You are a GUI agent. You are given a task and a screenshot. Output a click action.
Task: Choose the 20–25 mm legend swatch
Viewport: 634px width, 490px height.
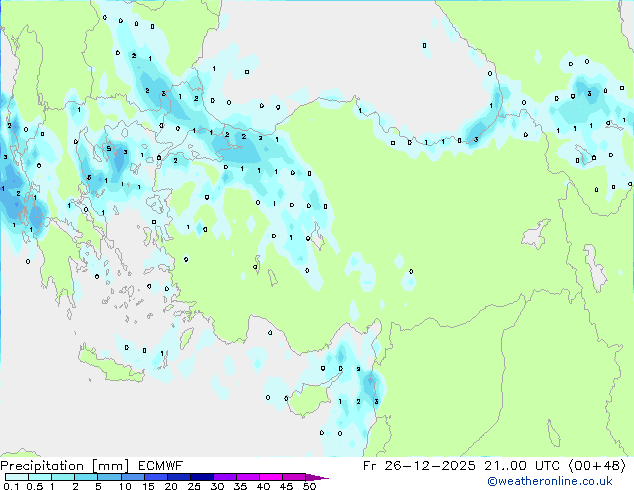click(179, 477)
